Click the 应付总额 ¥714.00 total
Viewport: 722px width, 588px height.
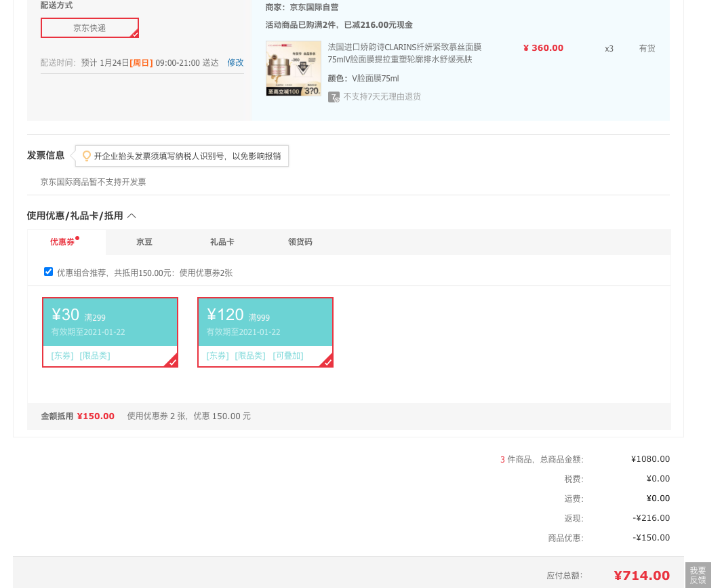click(642, 576)
